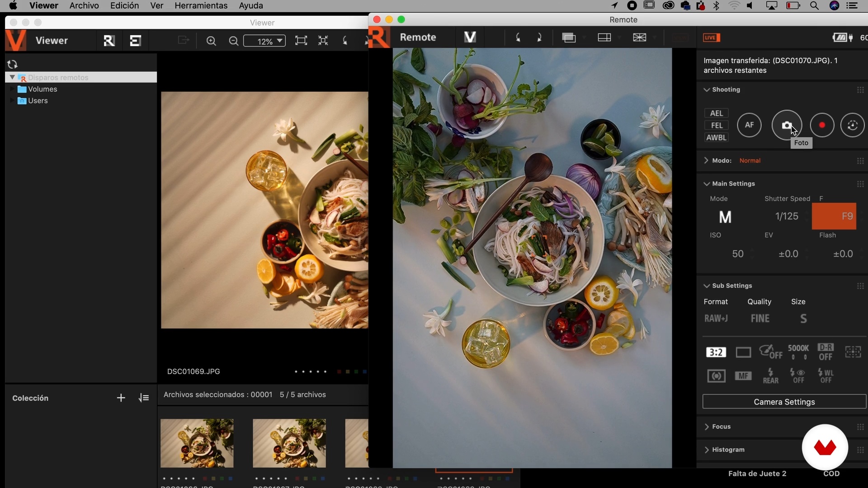This screenshot has width=868, height=488.
Task: Add a new collection with plus icon
Action: [121, 398]
